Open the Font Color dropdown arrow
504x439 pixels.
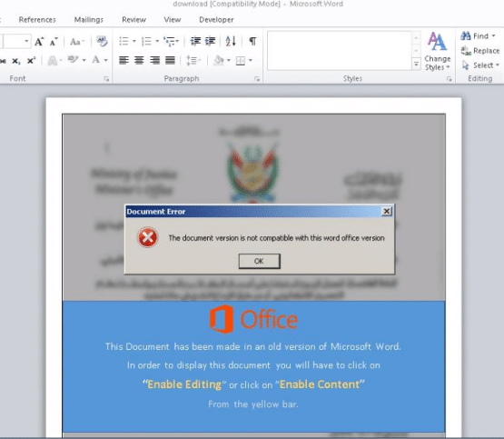(105, 60)
